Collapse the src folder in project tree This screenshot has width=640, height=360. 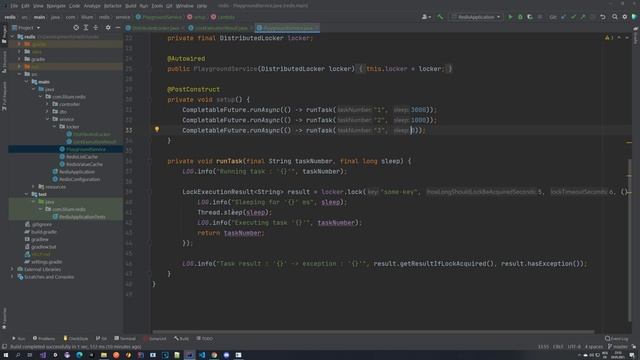19,74
